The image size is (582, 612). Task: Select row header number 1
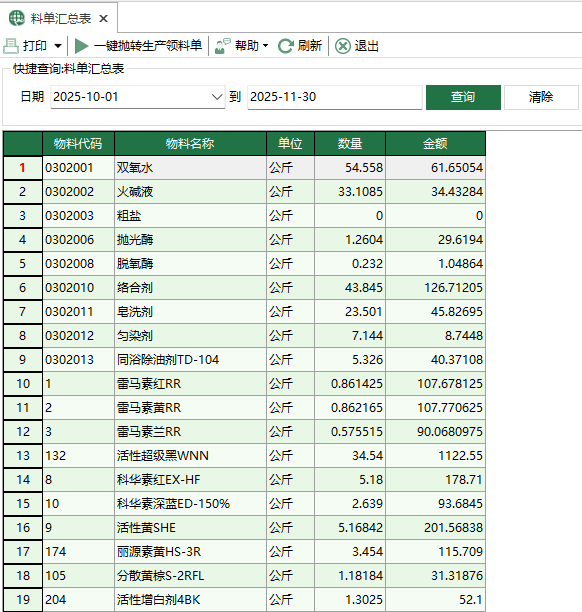(23, 168)
